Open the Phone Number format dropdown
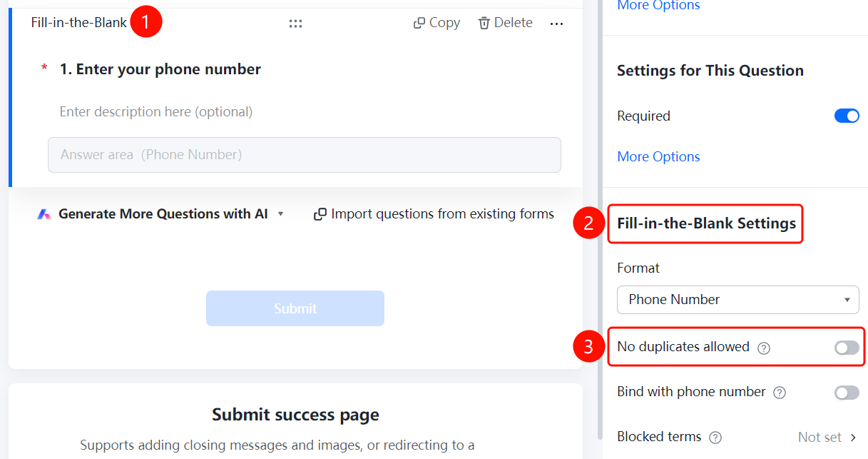 (737, 300)
